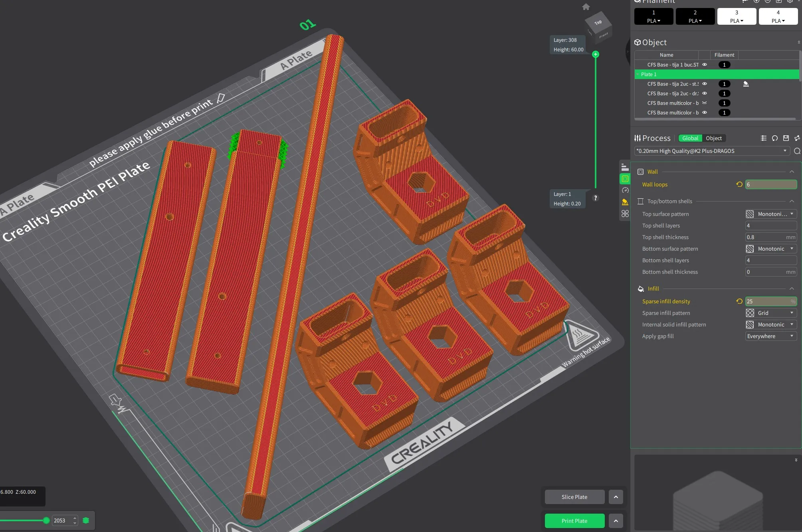The height and width of the screenshot is (532, 802).
Task: Open Apply gap fill Everywhere dropdown
Action: [x=771, y=336]
